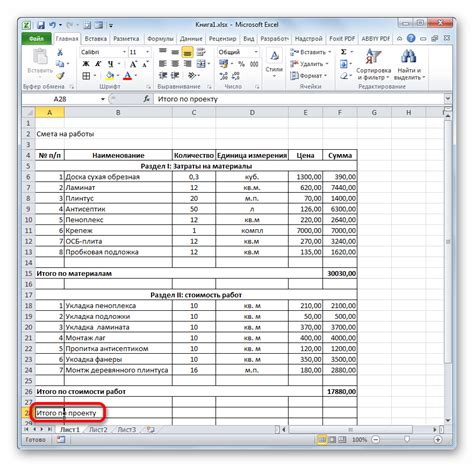474x467 pixels.
Task: Click the merge and center icon
Action: tap(201, 64)
